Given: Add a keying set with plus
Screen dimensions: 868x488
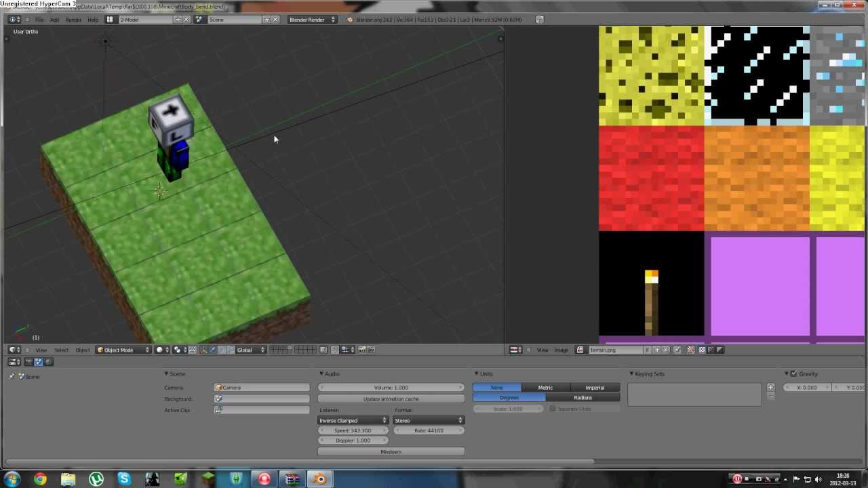Looking at the screenshot, I should [x=770, y=388].
